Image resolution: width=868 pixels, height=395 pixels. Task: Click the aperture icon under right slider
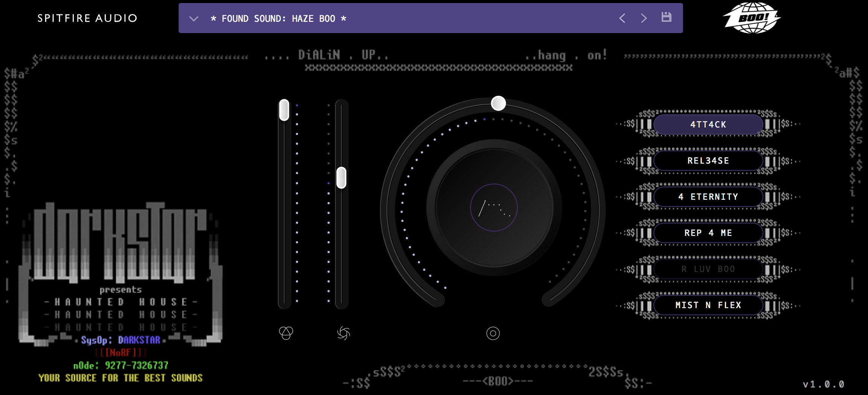(343, 333)
